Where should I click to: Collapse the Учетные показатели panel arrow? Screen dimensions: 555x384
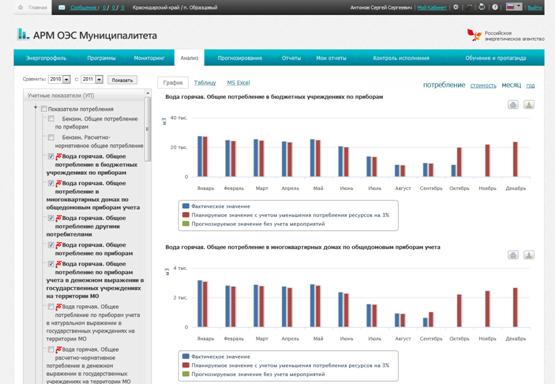click(x=148, y=93)
